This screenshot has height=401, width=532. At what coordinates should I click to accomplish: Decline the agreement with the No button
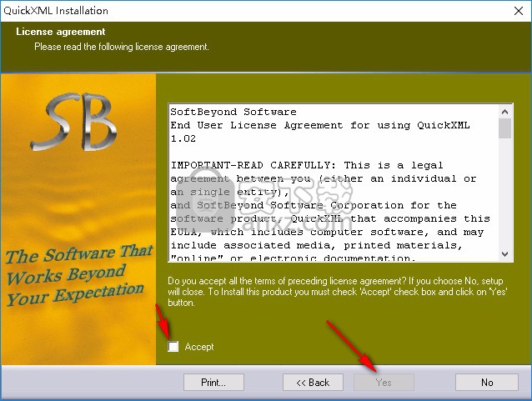click(487, 383)
